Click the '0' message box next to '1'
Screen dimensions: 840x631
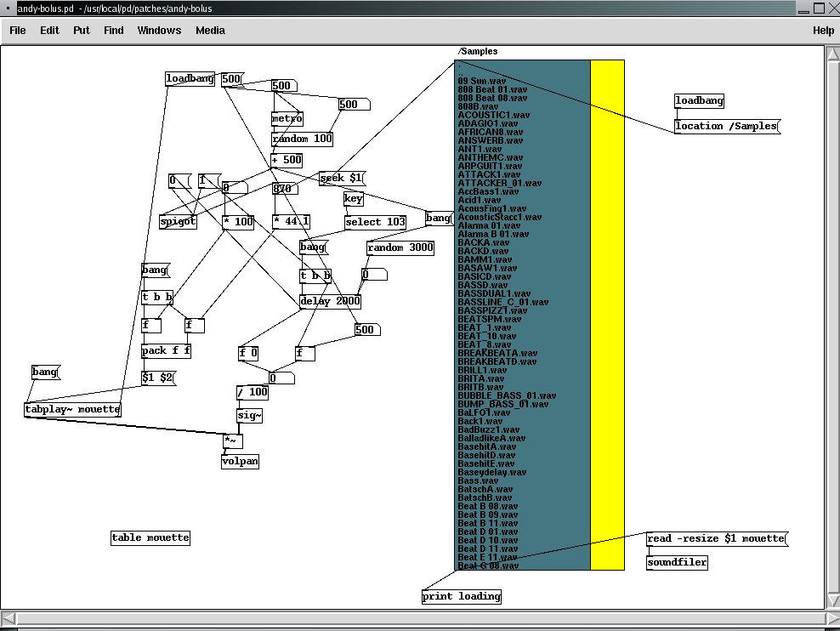(179, 180)
